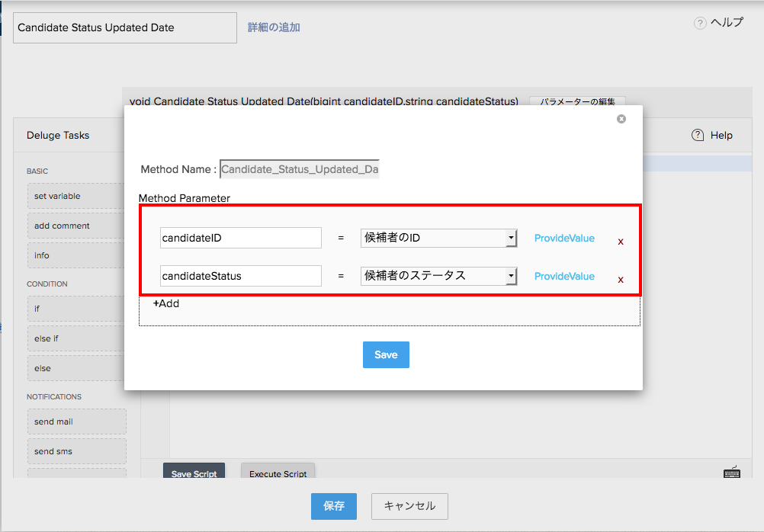Click the 詳細の追加 link

[x=274, y=27]
